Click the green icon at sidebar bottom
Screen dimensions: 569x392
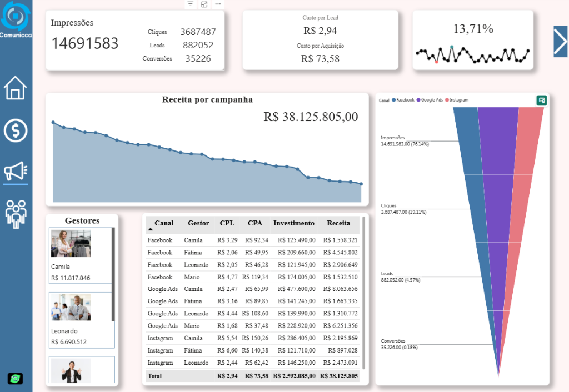[15, 378]
